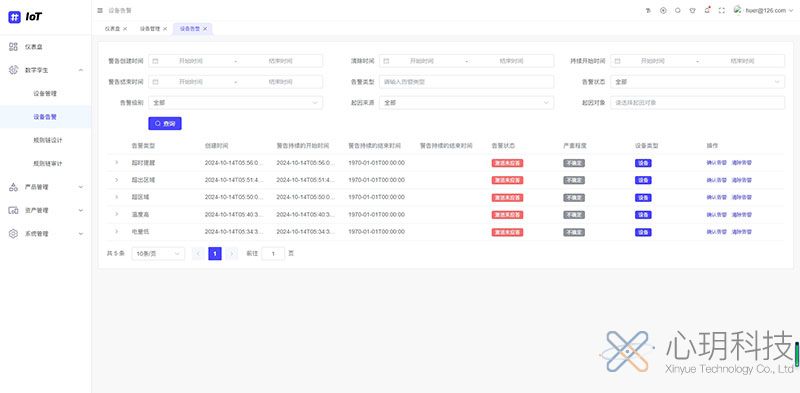
Task: Click 警告创建时间 end time field
Action: tap(281, 61)
